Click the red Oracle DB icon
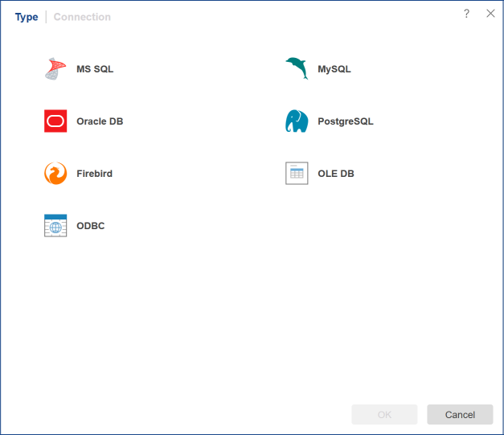 [55, 121]
